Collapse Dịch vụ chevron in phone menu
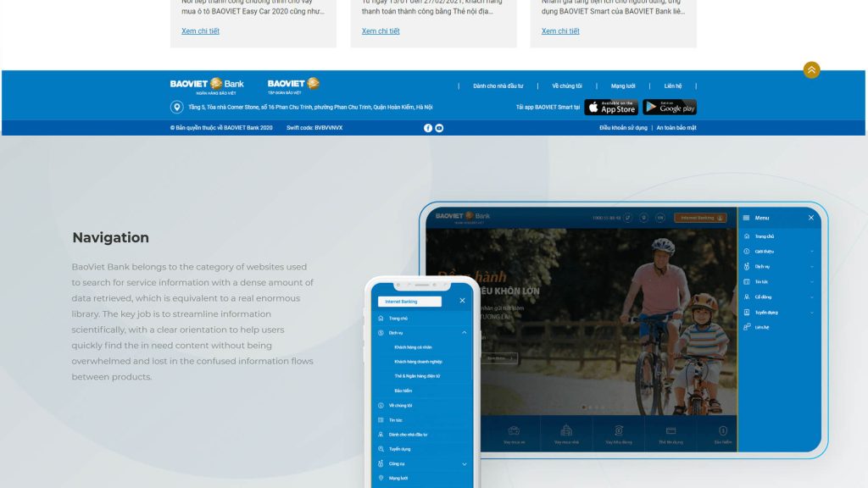This screenshot has height=488, width=868. coord(464,333)
